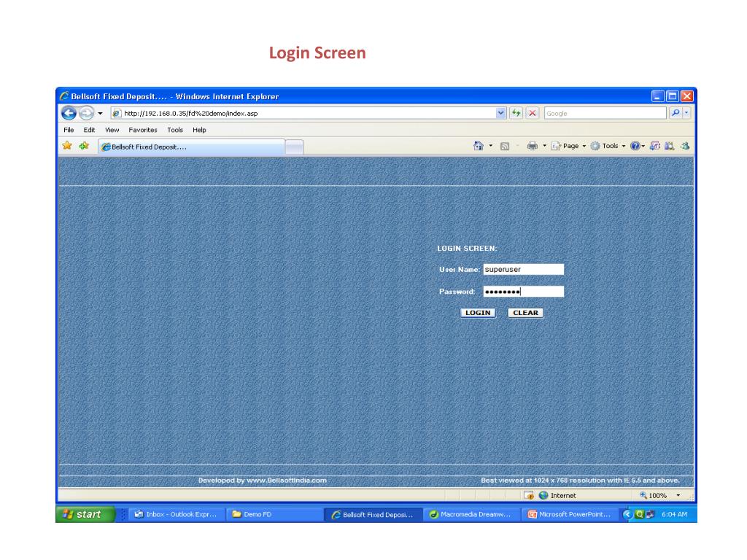This screenshot has height=560, width=747.
Task: Open the Page toolbar menu
Action: click(569, 146)
